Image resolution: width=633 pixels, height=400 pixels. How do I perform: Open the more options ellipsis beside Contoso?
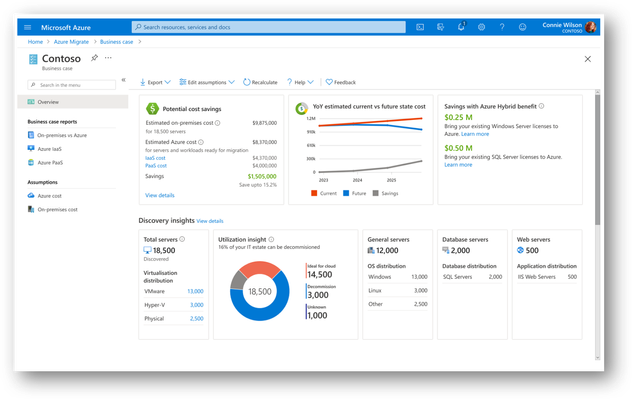pos(108,58)
